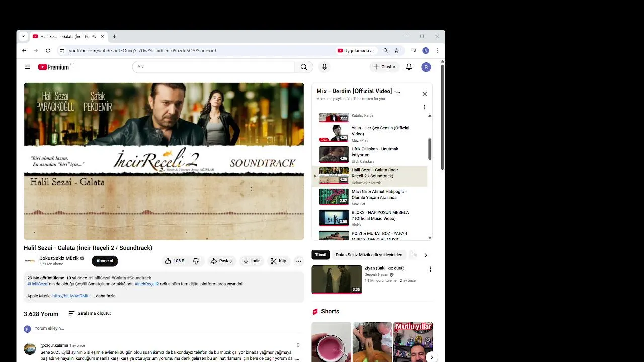Open the Mutlu yıllar Shorts thumbnail
Viewport: 644px width, 362px height.
(413, 342)
